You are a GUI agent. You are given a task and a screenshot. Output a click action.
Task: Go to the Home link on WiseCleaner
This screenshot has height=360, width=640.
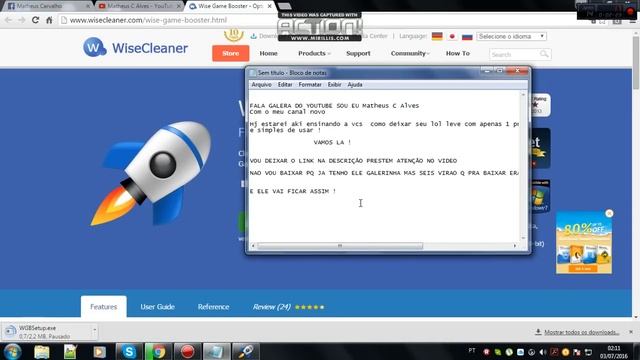(x=269, y=53)
